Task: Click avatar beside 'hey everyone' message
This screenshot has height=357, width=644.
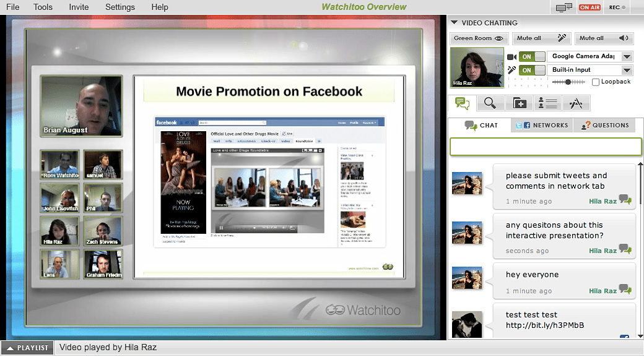Action: [x=467, y=278]
